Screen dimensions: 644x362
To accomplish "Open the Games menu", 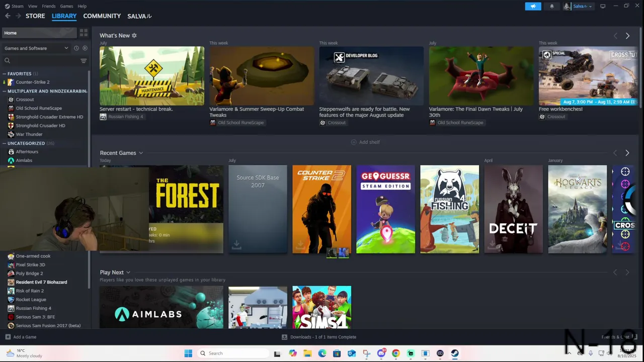I will (x=66, y=6).
